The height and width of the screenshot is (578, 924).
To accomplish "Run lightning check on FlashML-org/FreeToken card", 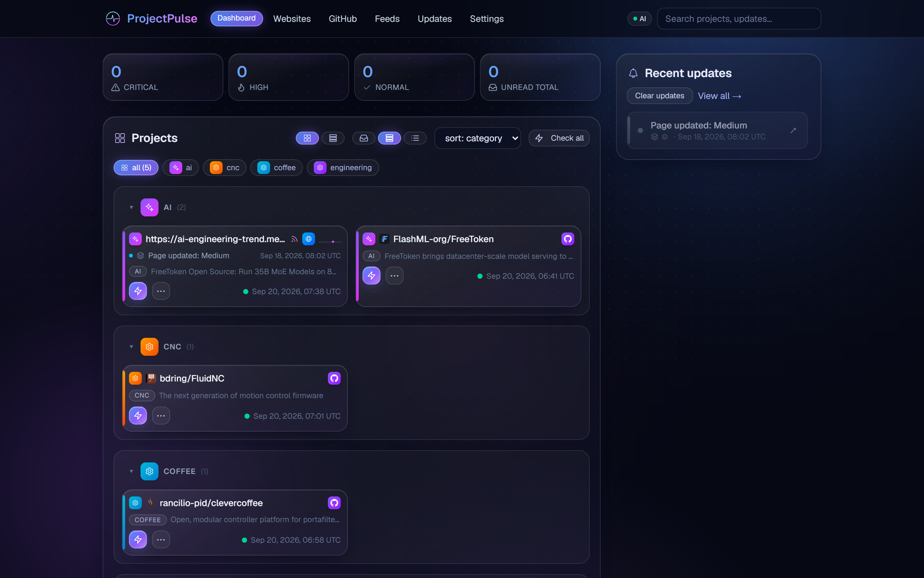I will click(x=372, y=276).
